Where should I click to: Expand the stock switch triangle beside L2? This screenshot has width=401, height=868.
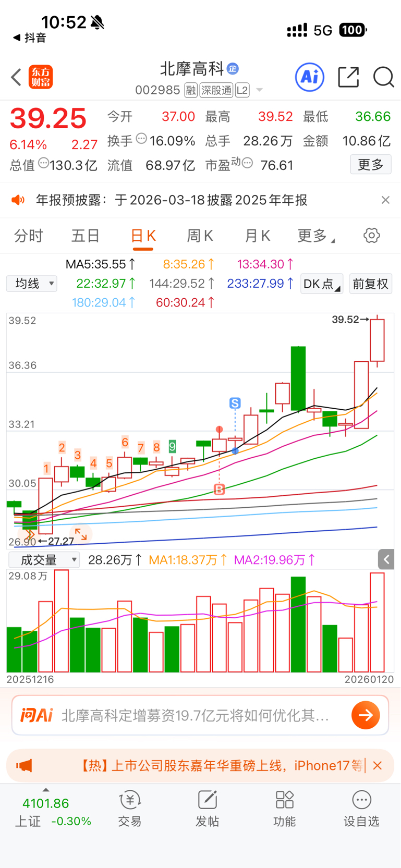(259, 90)
